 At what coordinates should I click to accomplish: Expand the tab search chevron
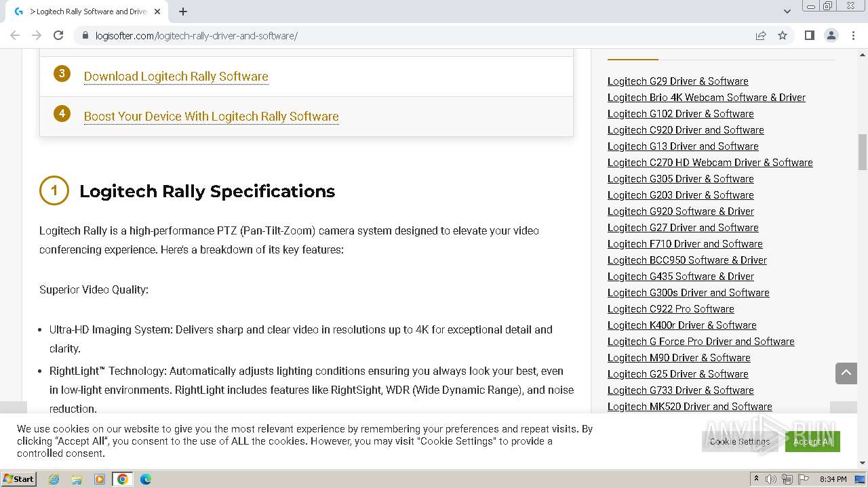(x=787, y=12)
